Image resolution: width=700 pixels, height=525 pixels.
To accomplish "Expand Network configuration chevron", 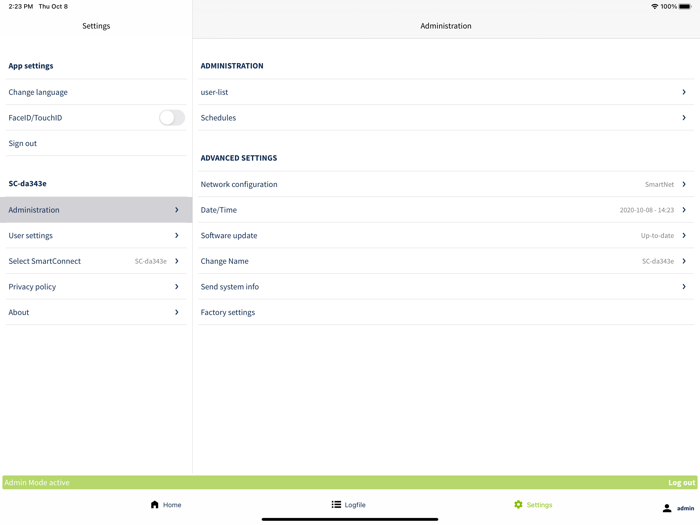I will pos(684,184).
